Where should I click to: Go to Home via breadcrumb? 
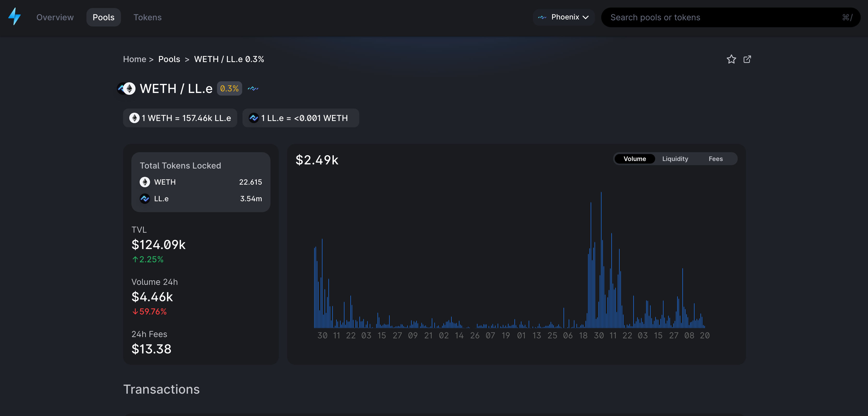coord(134,59)
